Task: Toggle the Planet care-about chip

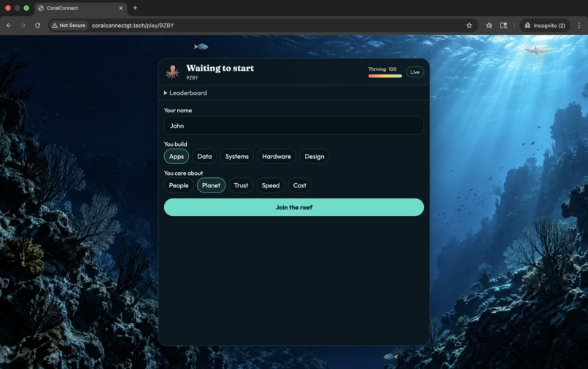Action: pyautogui.click(x=211, y=185)
